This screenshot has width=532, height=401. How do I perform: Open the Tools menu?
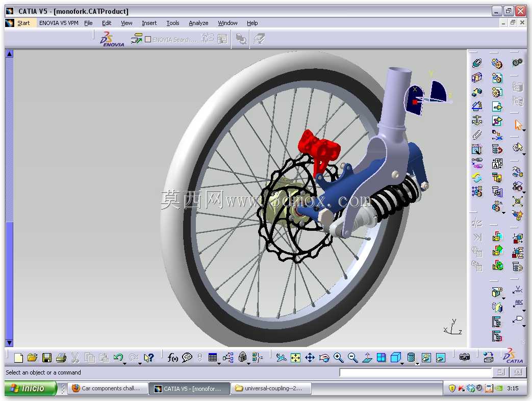(173, 23)
